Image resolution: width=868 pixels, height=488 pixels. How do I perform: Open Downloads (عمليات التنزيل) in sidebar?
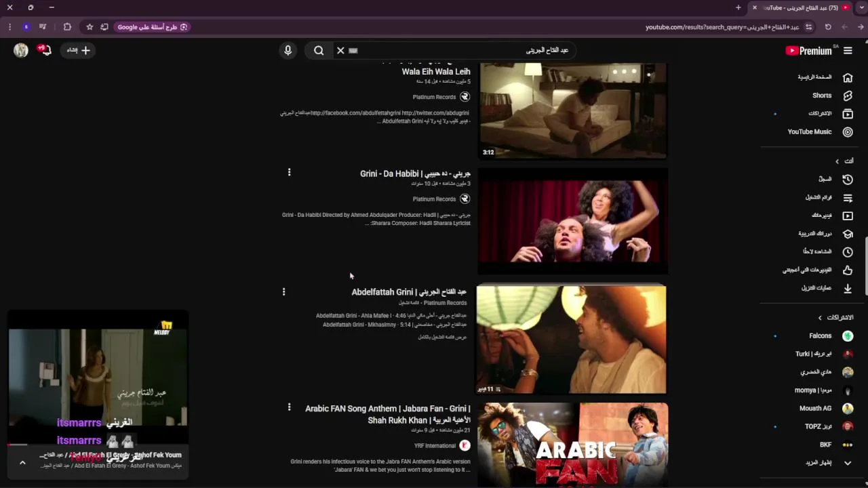click(x=827, y=288)
